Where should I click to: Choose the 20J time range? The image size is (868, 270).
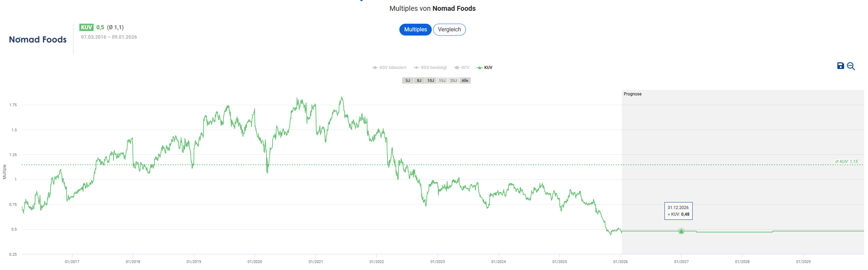[454, 80]
